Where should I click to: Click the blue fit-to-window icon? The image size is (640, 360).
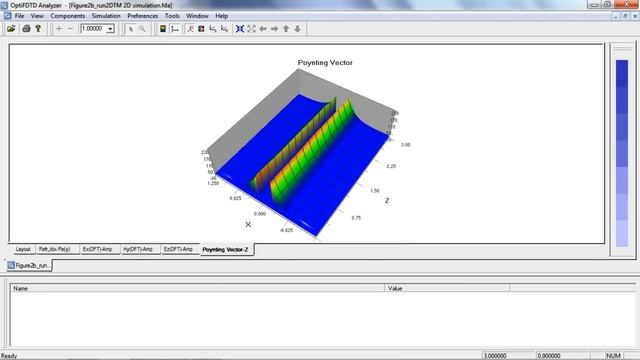coord(240,29)
